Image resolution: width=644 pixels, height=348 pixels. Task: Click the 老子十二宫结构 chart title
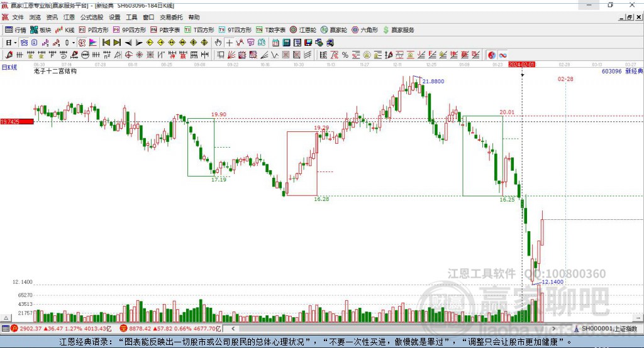[55, 71]
